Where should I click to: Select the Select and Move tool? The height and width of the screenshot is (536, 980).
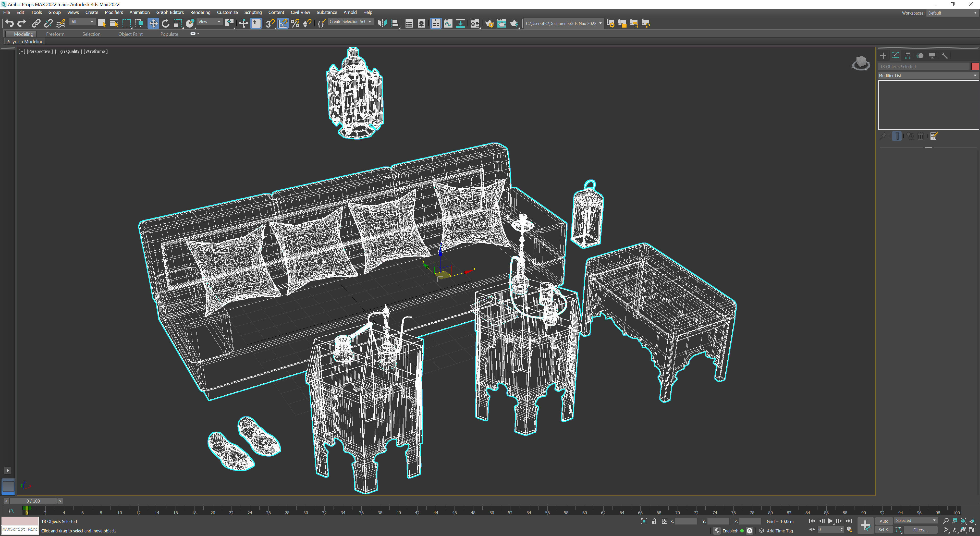153,23
